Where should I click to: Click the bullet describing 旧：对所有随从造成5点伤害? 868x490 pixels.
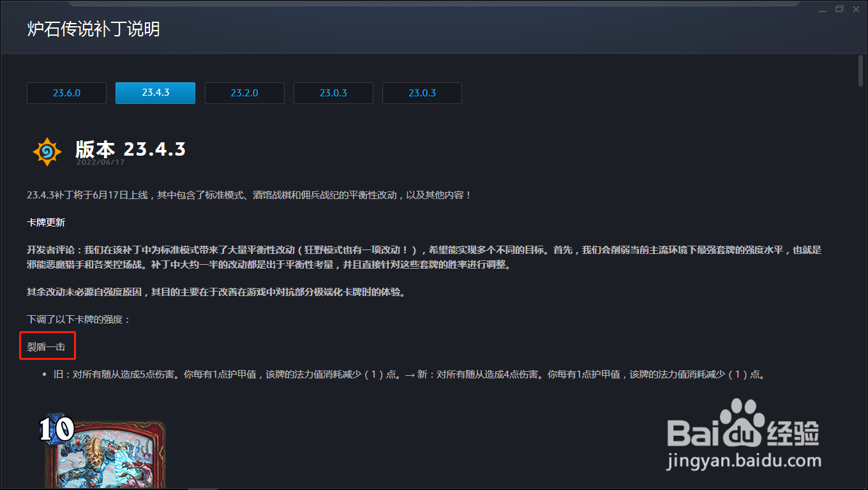tap(408, 375)
